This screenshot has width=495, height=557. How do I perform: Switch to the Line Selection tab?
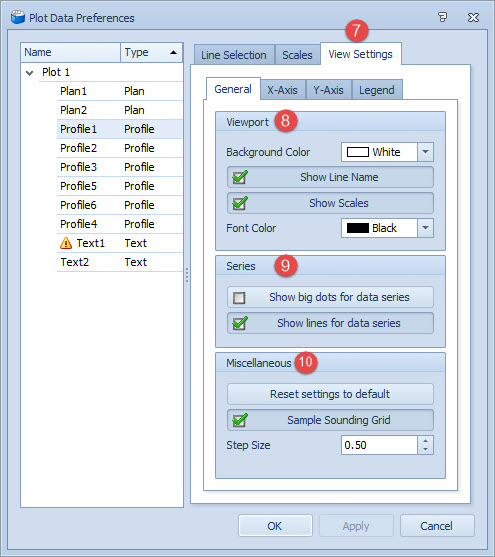234,55
